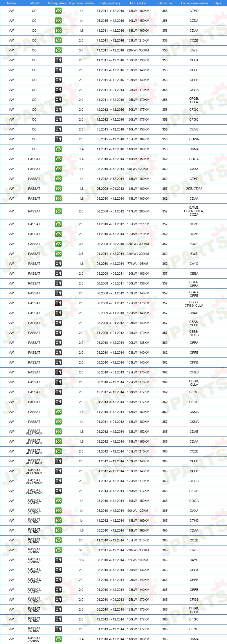The width and height of the screenshot is (227, 644).
Task: Click the Model column header
Action: click(35, 3)
